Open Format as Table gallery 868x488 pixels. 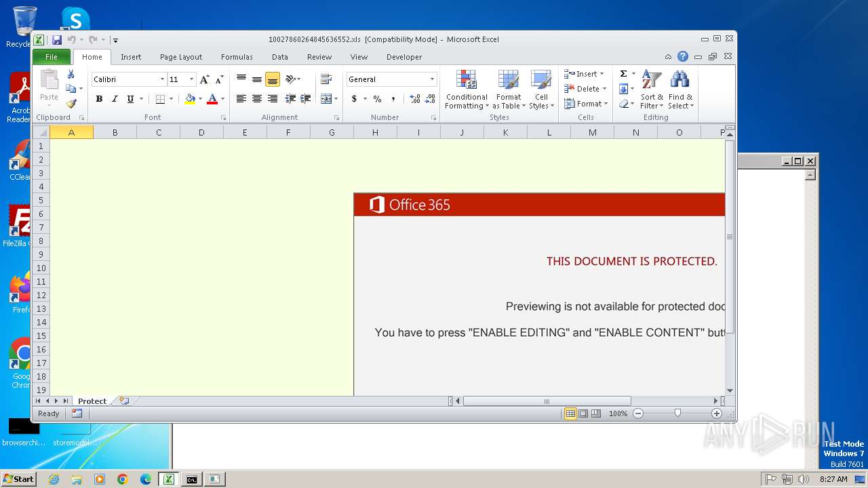[509, 89]
